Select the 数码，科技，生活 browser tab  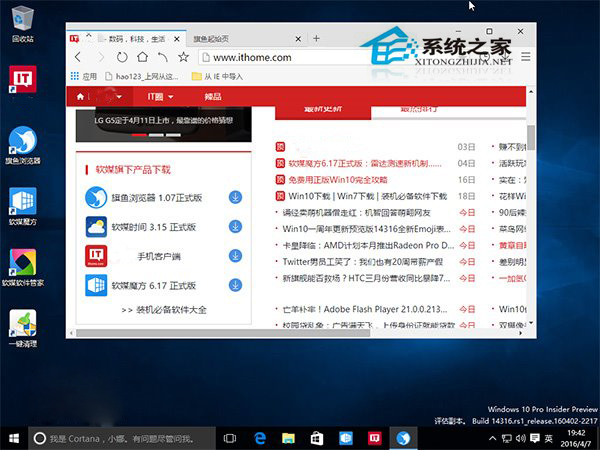(x=135, y=39)
